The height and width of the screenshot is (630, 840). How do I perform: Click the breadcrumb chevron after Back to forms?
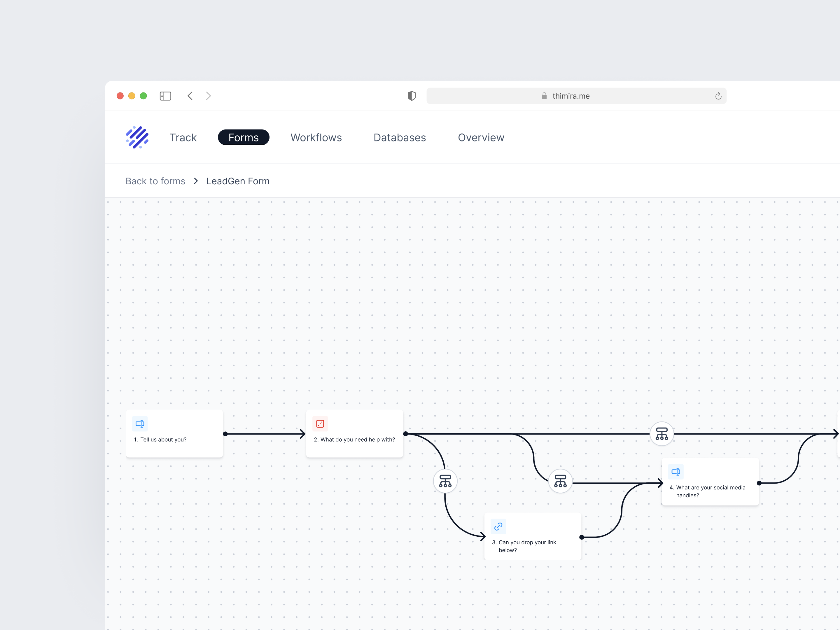point(196,181)
